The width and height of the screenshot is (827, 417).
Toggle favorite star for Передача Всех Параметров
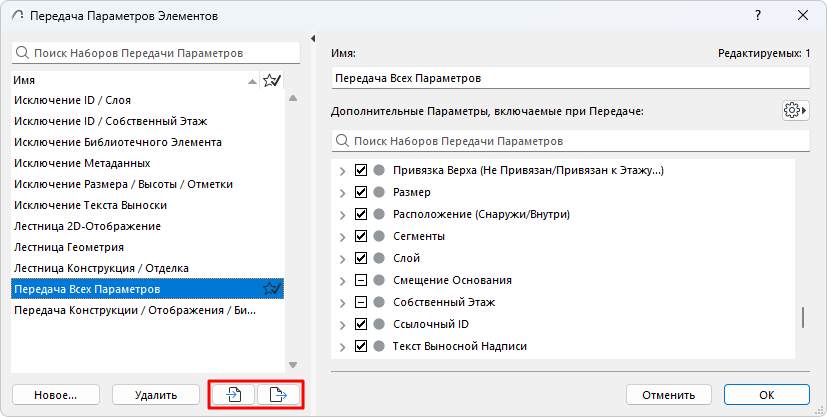click(271, 289)
